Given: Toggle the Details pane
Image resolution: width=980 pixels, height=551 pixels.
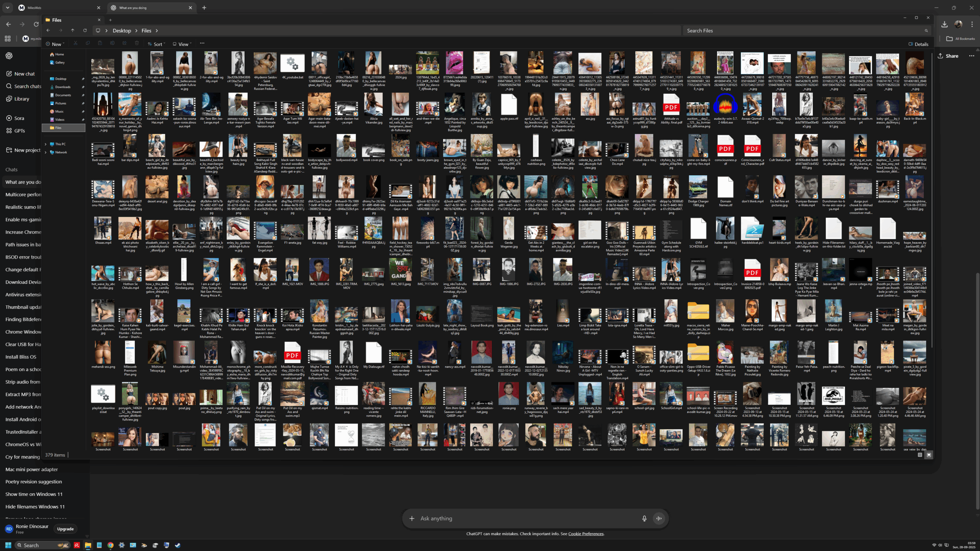Looking at the screenshot, I should (918, 44).
